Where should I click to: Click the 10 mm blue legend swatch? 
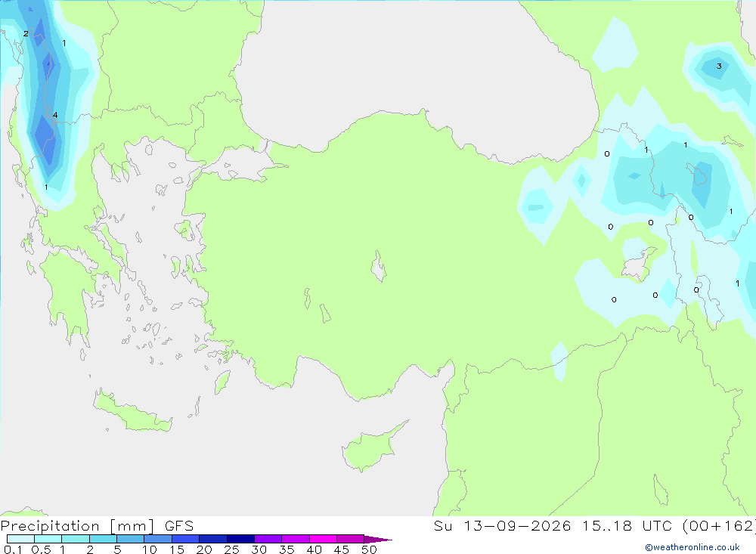point(158,539)
